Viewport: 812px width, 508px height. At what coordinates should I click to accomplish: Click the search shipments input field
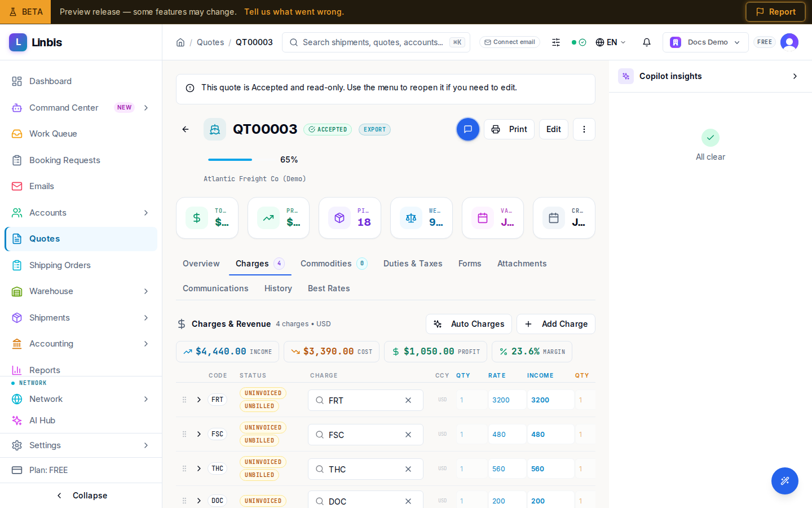(376, 42)
